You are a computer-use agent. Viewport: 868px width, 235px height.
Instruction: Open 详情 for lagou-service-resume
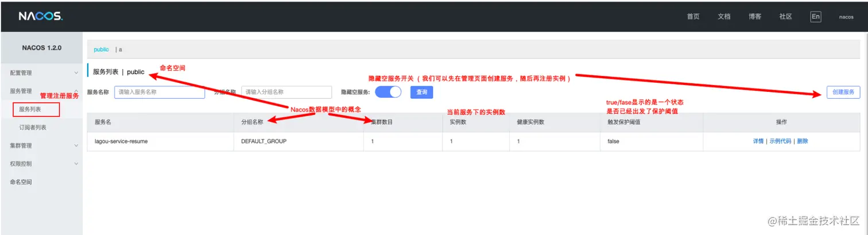tap(758, 141)
